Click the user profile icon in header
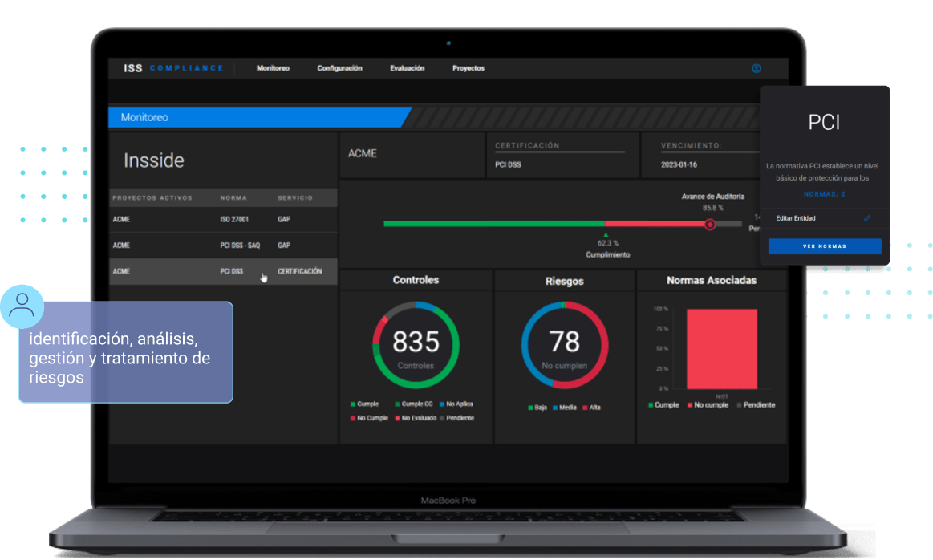Image resolution: width=933 pixels, height=560 pixels. [756, 68]
